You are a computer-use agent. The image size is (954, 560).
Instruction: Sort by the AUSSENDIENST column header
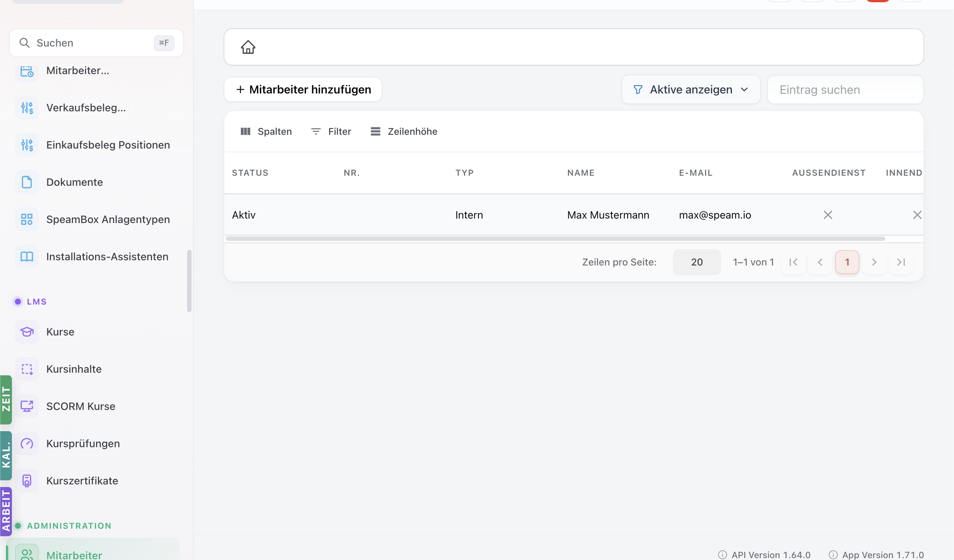pyautogui.click(x=829, y=173)
